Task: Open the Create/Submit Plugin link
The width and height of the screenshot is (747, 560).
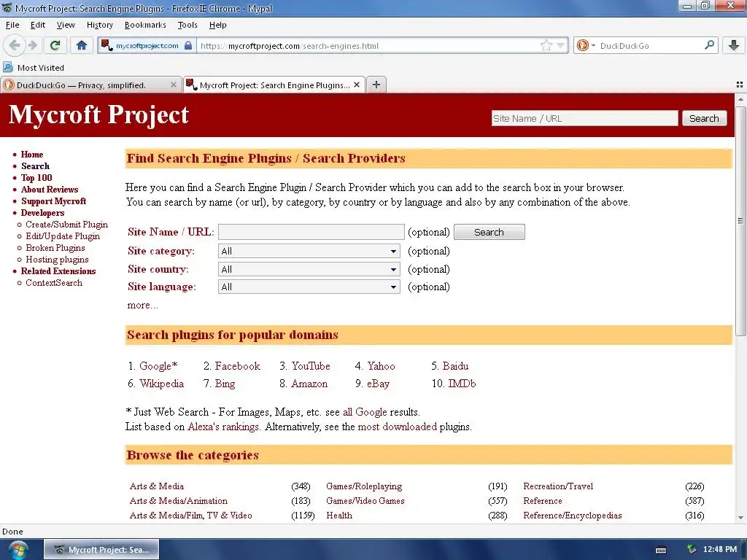Action: (66, 225)
